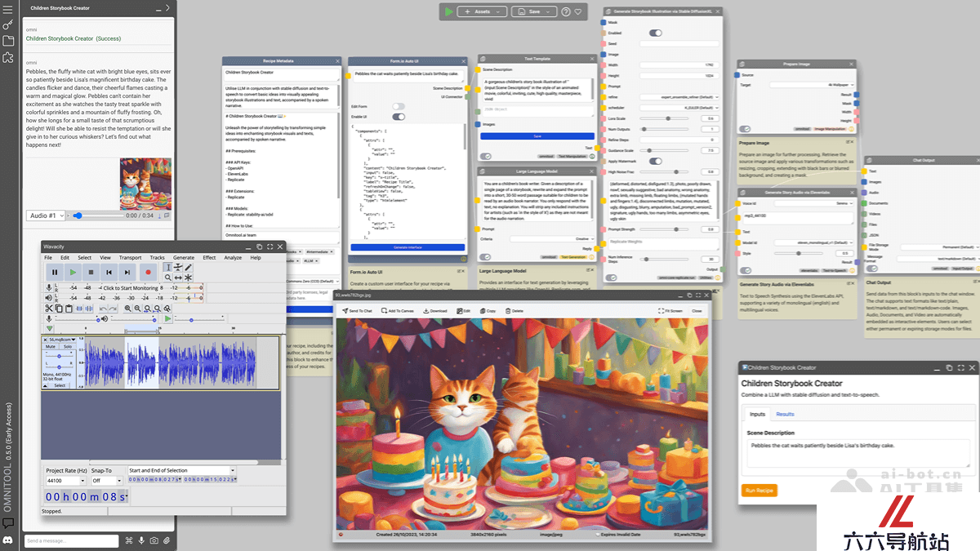980x551 pixels.
Task: Click the green Play button in Wavacity
Action: click(x=73, y=273)
